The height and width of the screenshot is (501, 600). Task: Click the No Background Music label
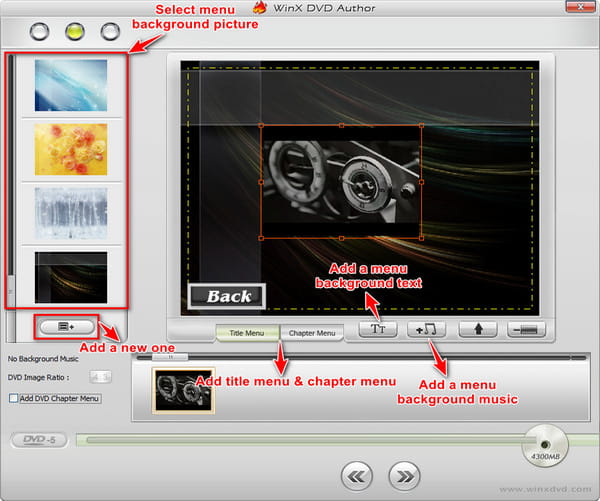[43, 359]
